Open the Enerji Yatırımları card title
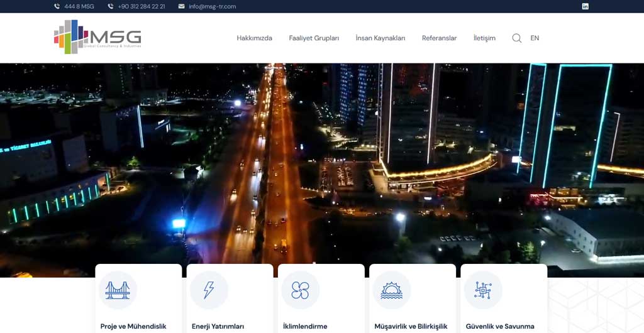Image resolution: width=644 pixels, height=333 pixels. (218, 327)
